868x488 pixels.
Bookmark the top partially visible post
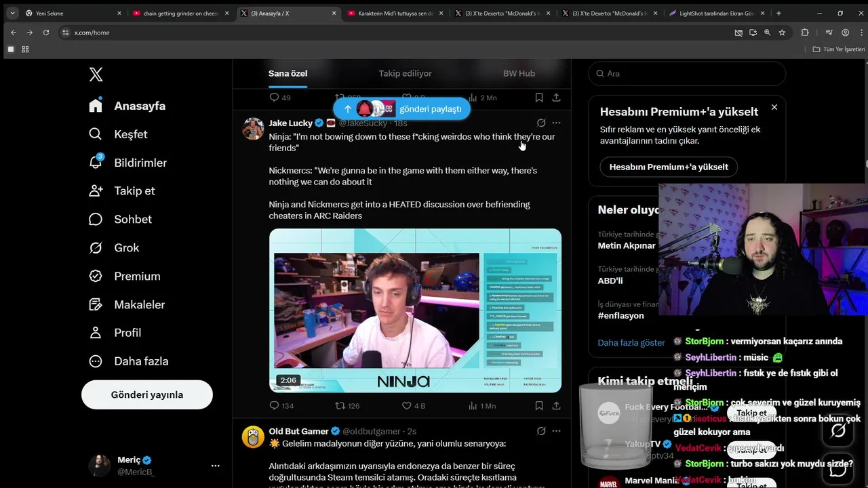click(x=539, y=98)
